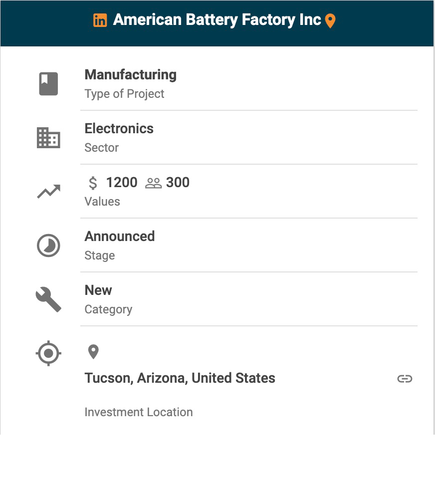Click the Manufacturing project type entry
Screen dimensions: 435x504
(130, 75)
